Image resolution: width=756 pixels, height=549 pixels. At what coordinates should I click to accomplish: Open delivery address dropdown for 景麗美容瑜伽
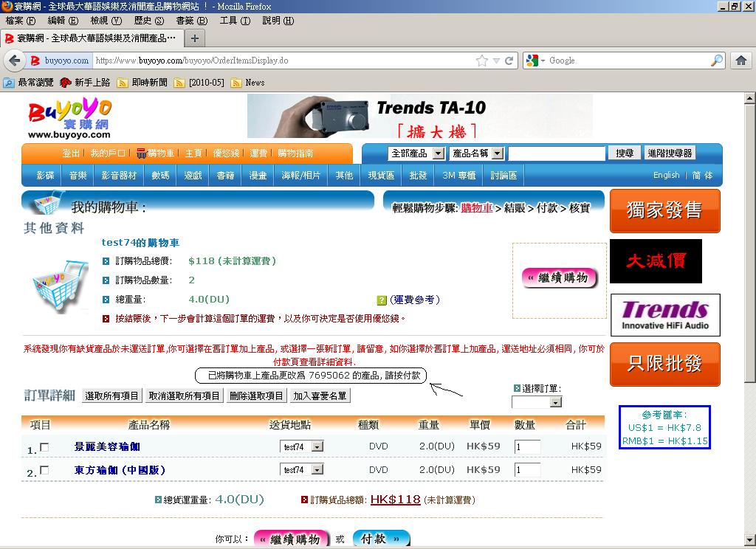click(302, 447)
